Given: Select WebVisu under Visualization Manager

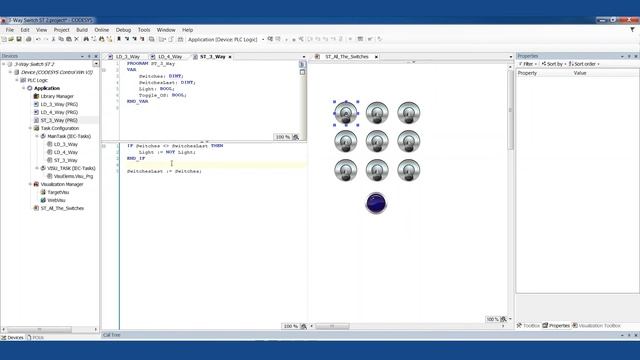Looking at the screenshot, I should 53,200.
